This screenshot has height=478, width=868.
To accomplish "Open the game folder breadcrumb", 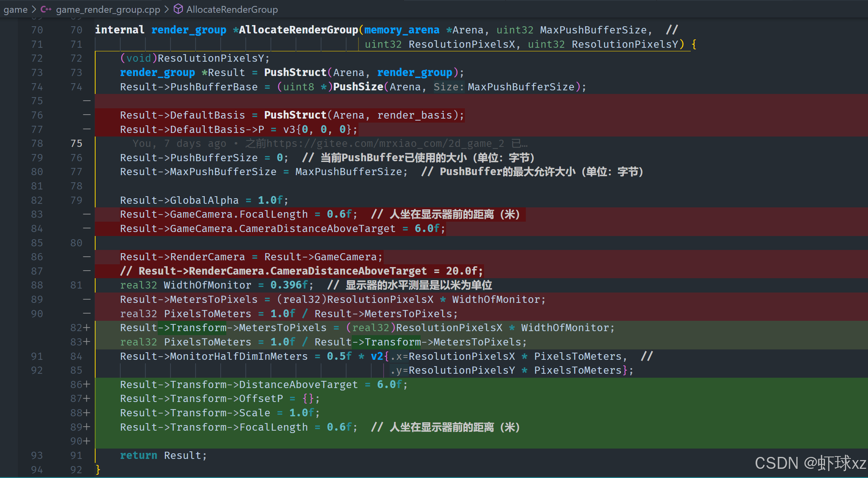I will (16, 9).
